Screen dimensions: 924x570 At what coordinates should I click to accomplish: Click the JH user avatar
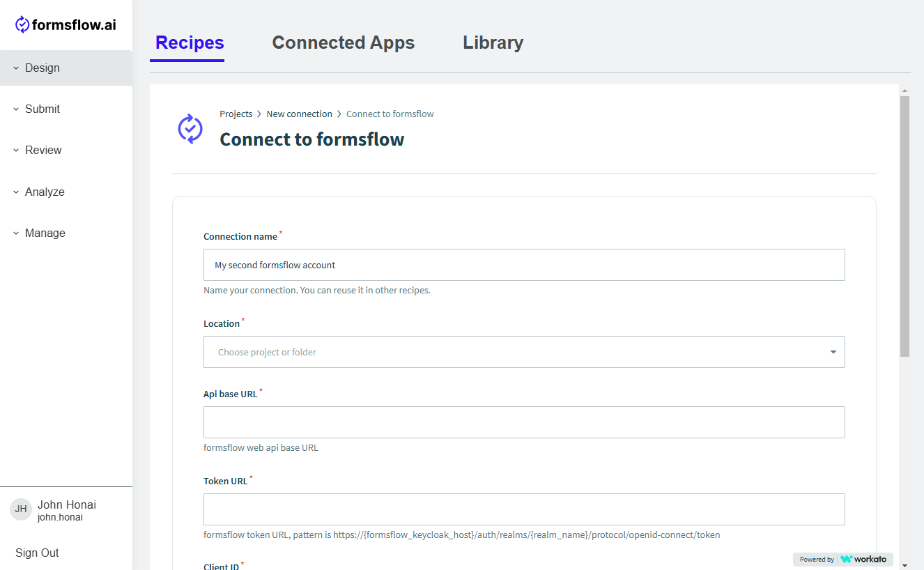21,509
